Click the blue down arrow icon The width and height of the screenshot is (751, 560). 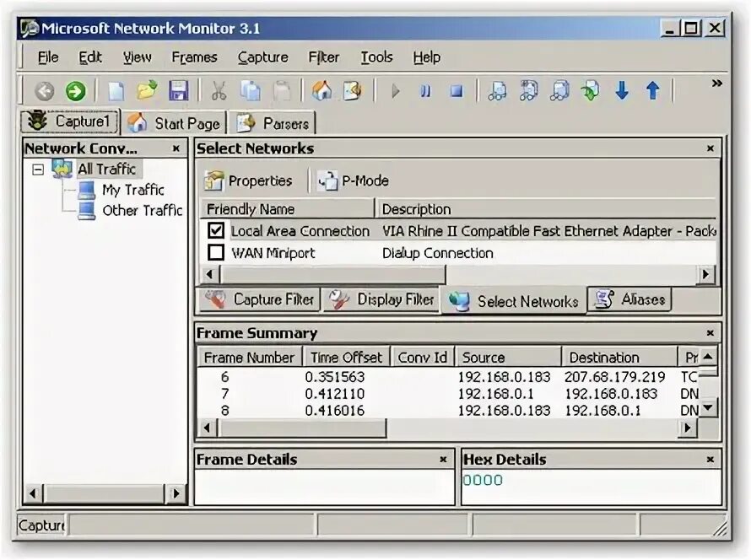[622, 90]
